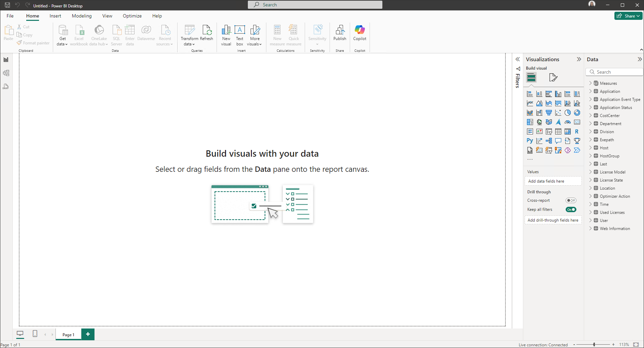
Task: Select the pie chart visual
Action: (568, 112)
